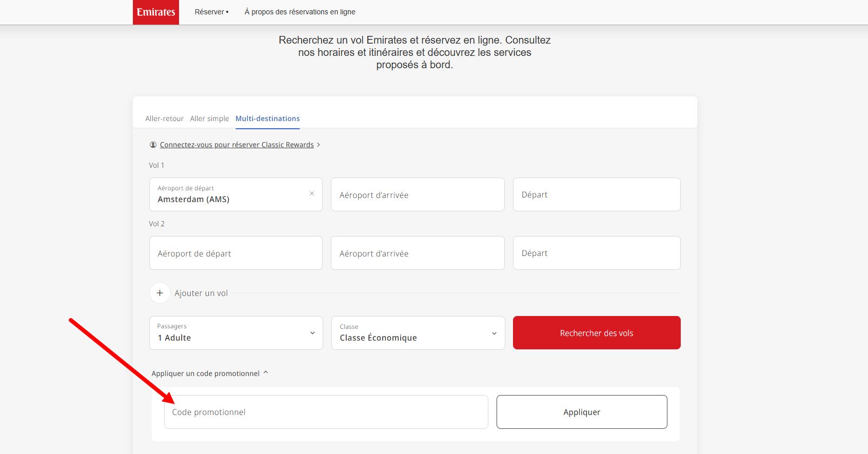Open À propos des réservations en ligne
The height and width of the screenshot is (454, 868).
click(300, 12)
